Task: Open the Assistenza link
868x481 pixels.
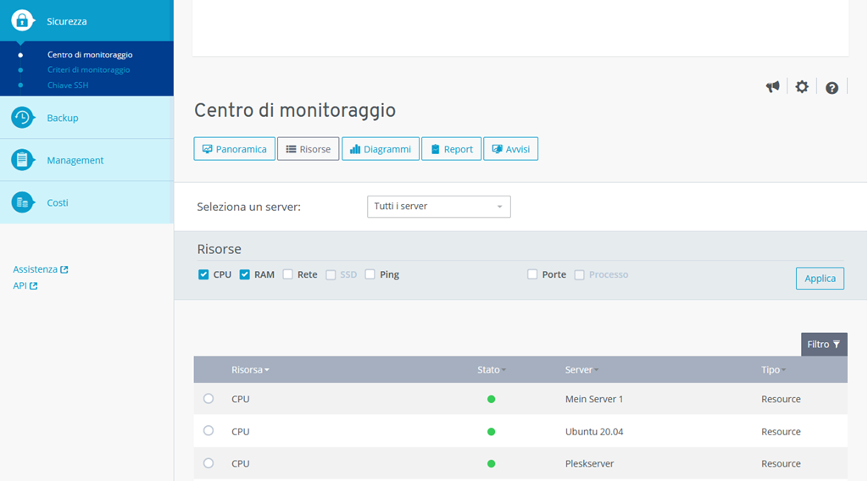Action: pos(35,269)
